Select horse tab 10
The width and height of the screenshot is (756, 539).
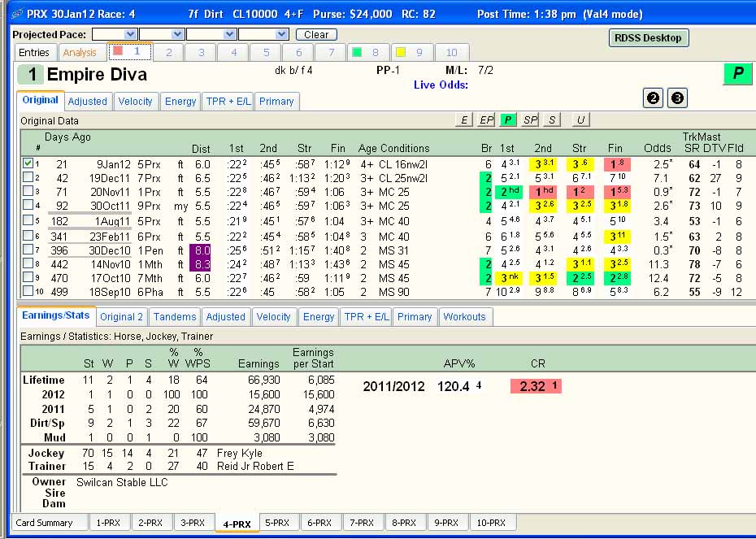point(451,53)
